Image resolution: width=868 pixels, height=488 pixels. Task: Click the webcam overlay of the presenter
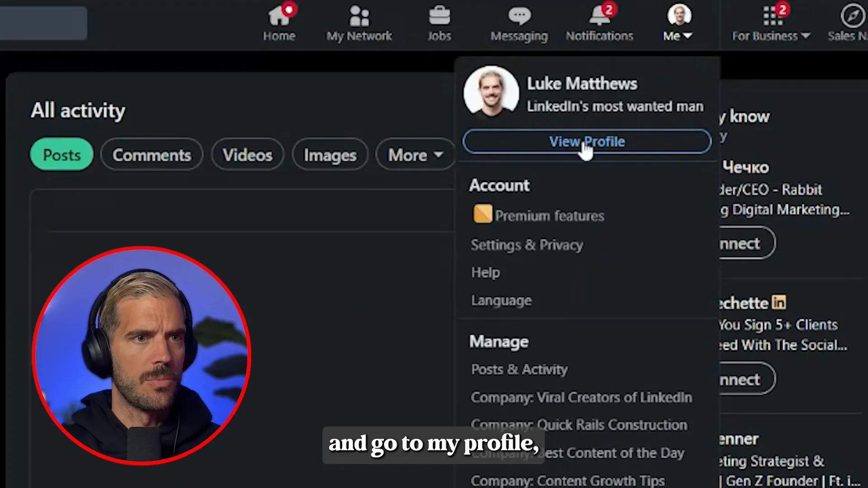click(x=142, y=356)
